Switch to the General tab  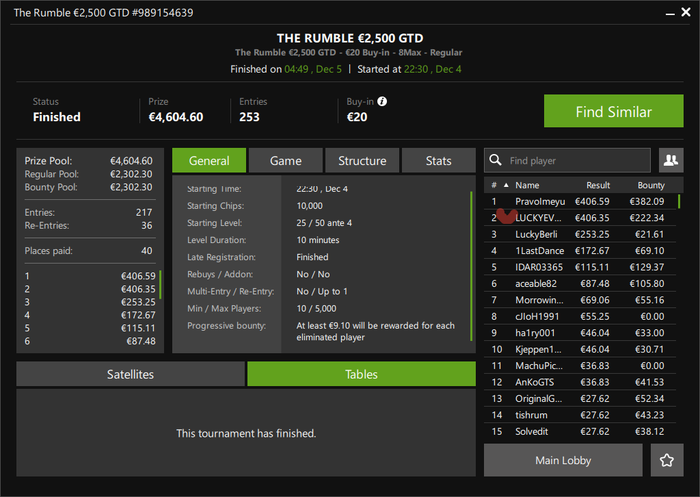[209, 160]
